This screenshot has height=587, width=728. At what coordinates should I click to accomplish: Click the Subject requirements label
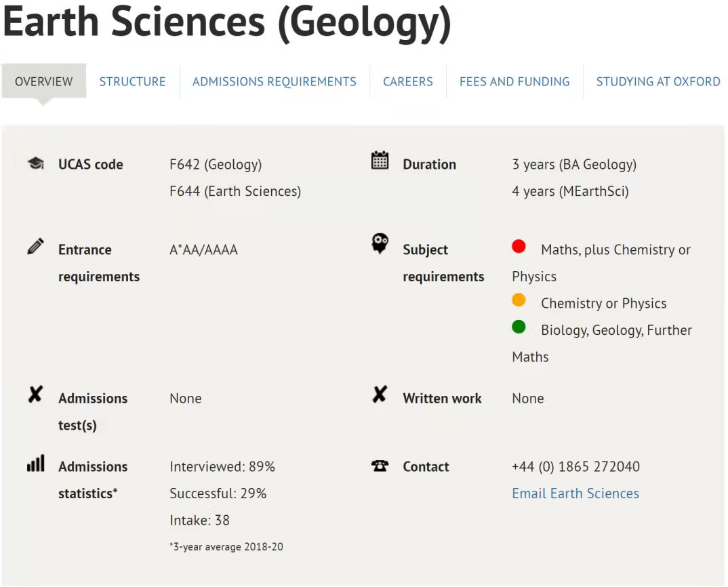coord(443,263)
